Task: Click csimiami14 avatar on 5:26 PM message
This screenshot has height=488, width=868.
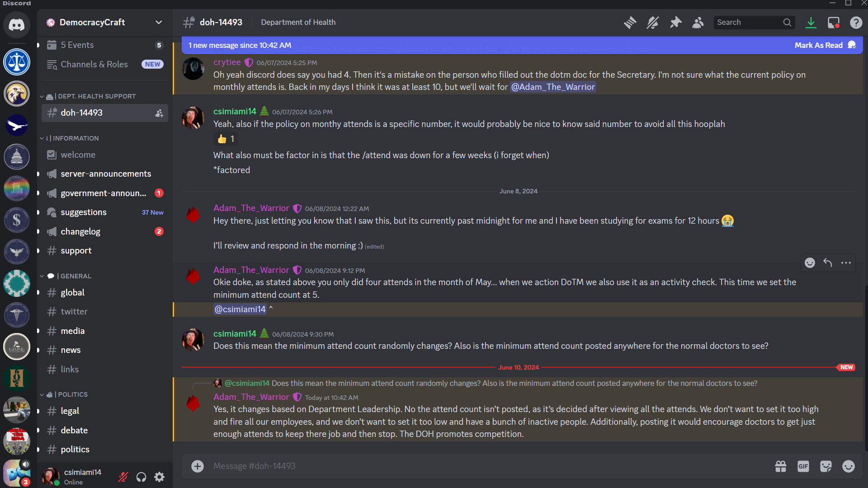Action: click(193, 117)
